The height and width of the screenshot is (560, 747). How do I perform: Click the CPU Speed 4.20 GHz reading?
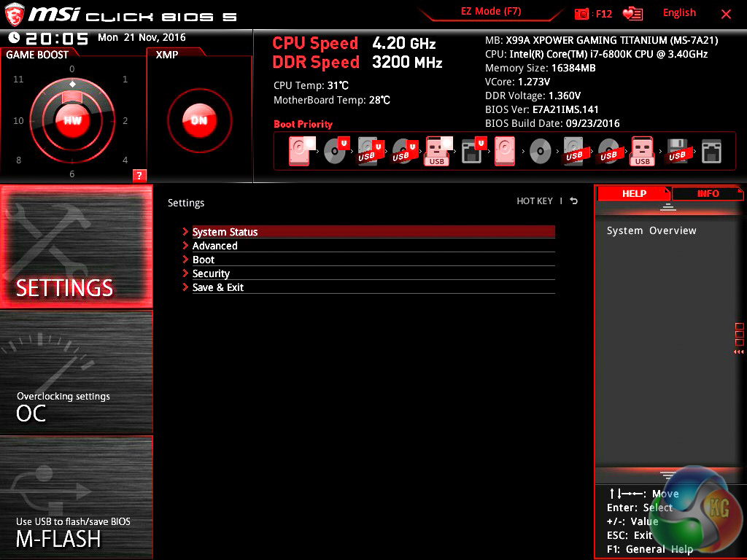(354, 43)
